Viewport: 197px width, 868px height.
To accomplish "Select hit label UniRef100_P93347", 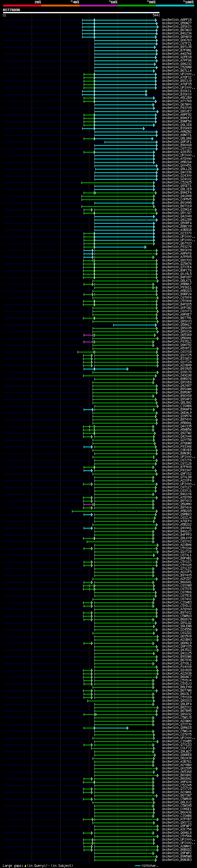I will click(177, 470).
